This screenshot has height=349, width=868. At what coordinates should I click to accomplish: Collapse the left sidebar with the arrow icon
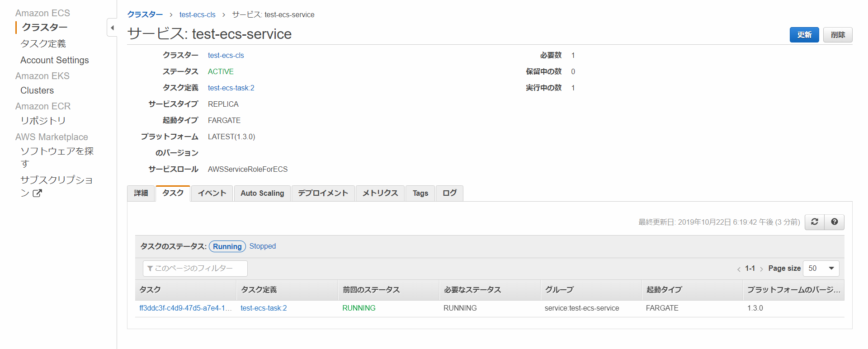(x=112, y=28)
